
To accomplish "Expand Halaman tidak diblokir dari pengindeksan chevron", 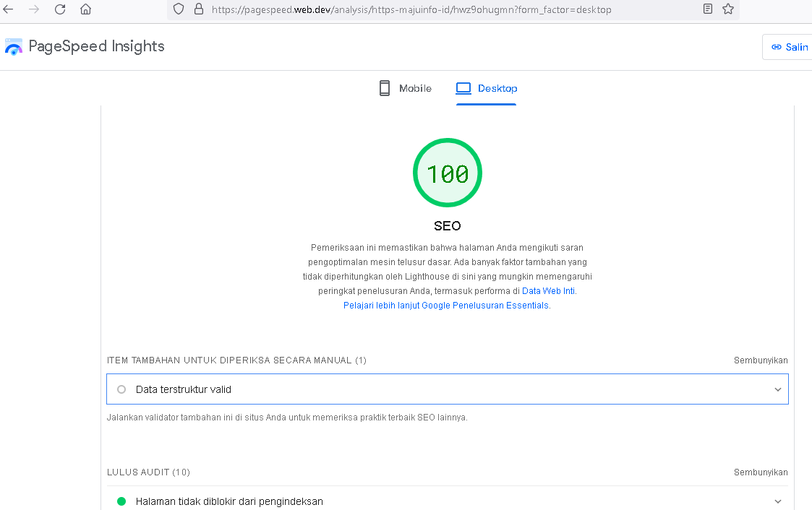I will [x=777, y=501].
